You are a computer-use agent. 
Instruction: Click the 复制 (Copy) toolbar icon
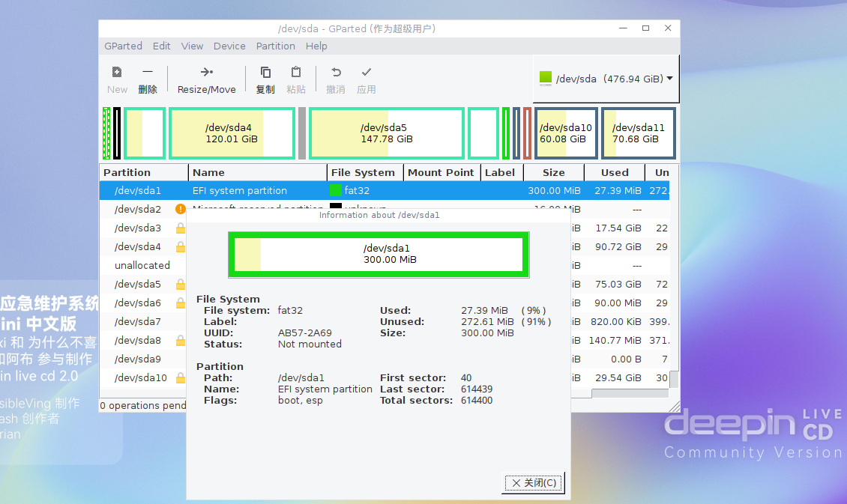pos(265,73)
